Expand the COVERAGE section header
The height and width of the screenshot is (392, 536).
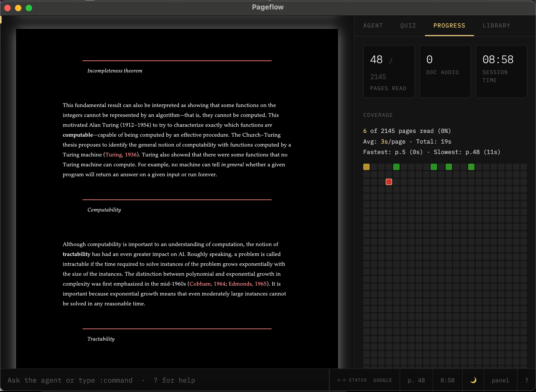378,115
